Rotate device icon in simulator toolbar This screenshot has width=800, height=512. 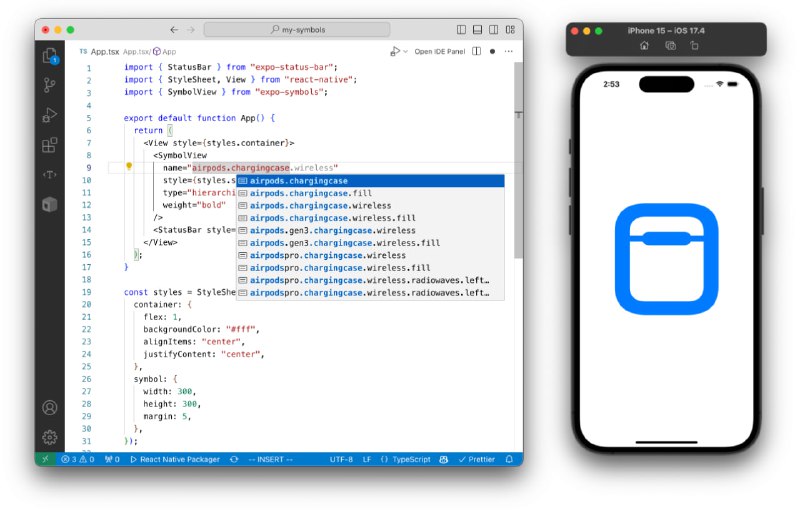coord(694,45)
